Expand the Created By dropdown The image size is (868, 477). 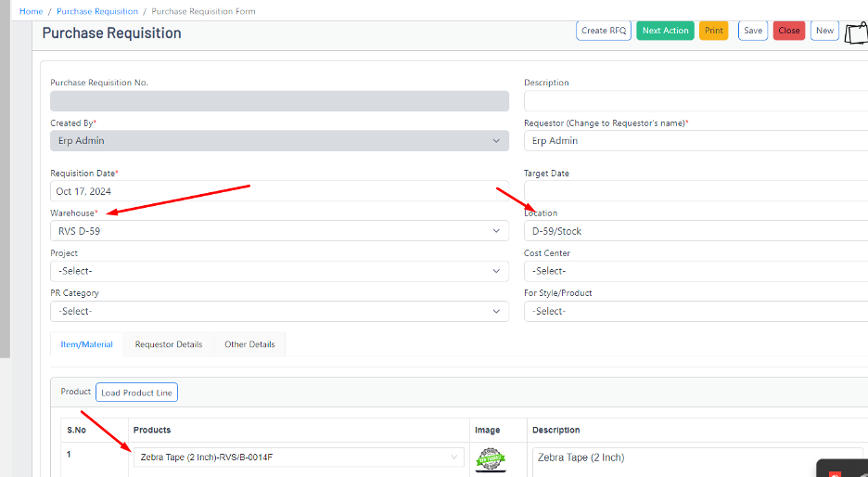[x=278, y=141]
